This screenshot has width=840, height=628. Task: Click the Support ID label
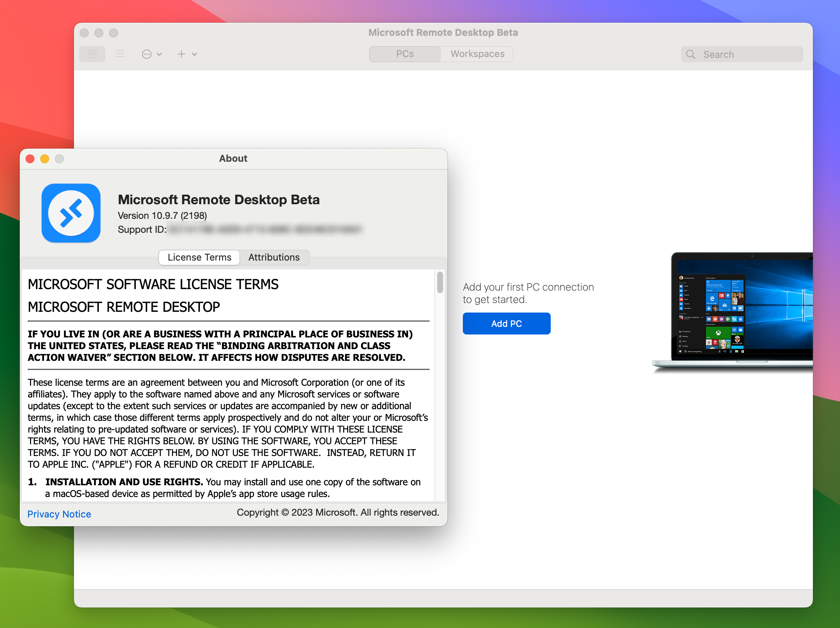point(142,229)
